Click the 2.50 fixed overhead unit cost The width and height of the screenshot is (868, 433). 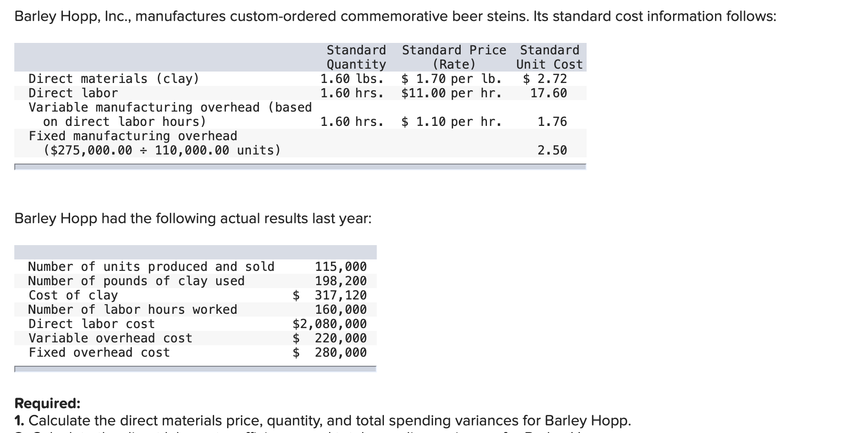[552, 150]
